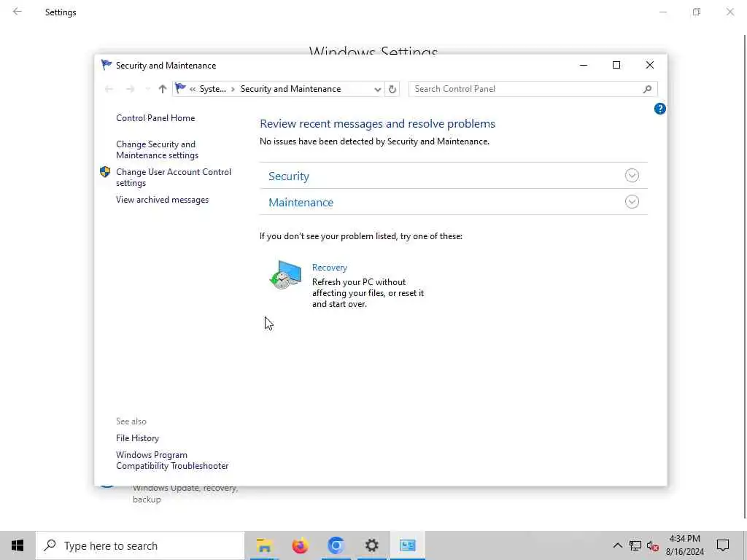
Task: Maximize the Security and Maintenance window
Action: tap(616, 65)
